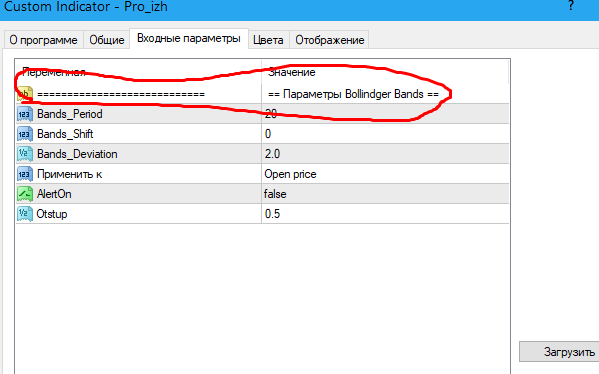Edit the Bands_Deviation value 2.0
The height and width of the screenshot is (374, 599).
[385, 154]
